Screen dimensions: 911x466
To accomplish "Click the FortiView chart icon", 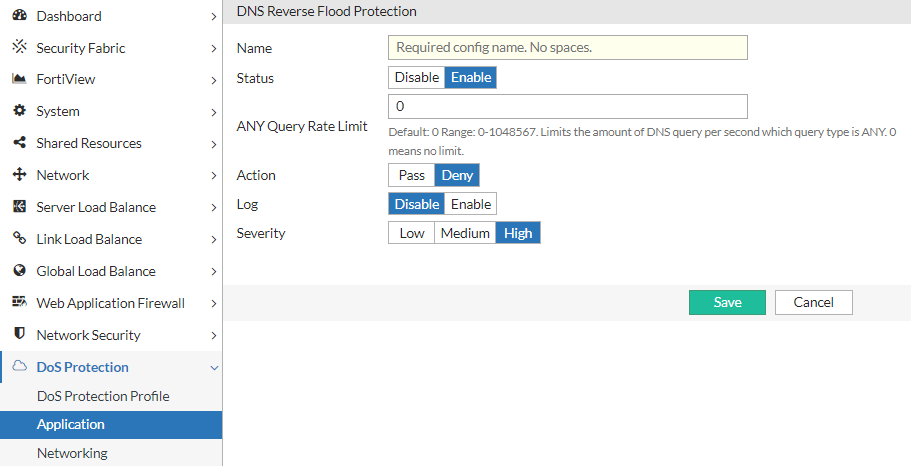I will tap(18, 79).
